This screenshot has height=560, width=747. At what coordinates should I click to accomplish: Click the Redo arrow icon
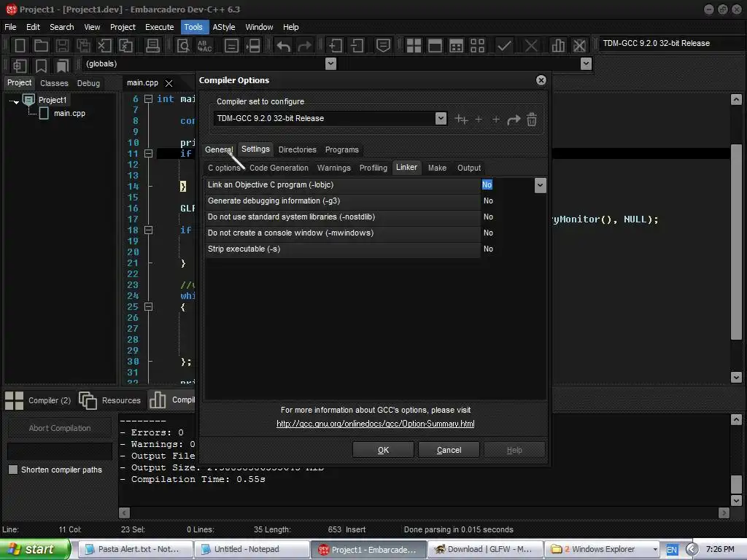(x=304, y=46)
